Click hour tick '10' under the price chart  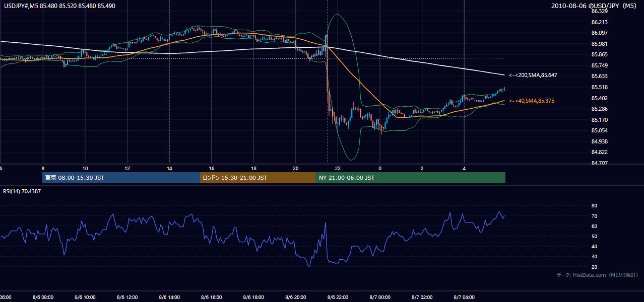pos(85,169)
